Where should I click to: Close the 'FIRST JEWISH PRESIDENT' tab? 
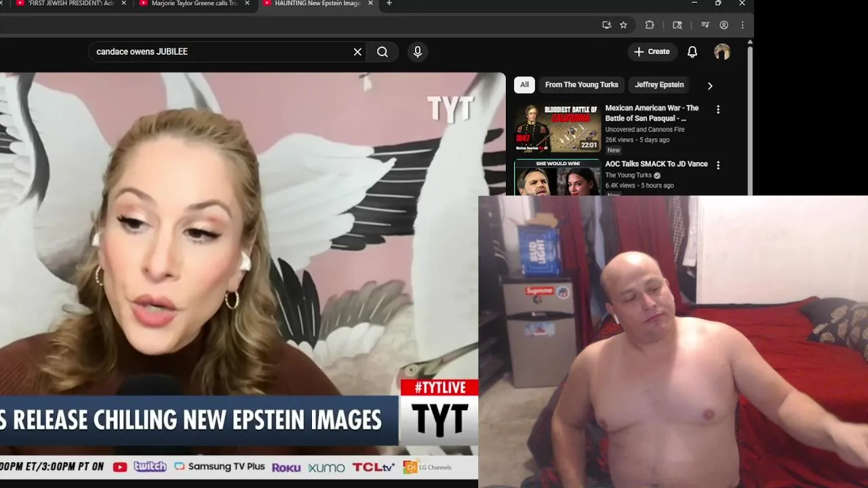click(x=123, y=3)
